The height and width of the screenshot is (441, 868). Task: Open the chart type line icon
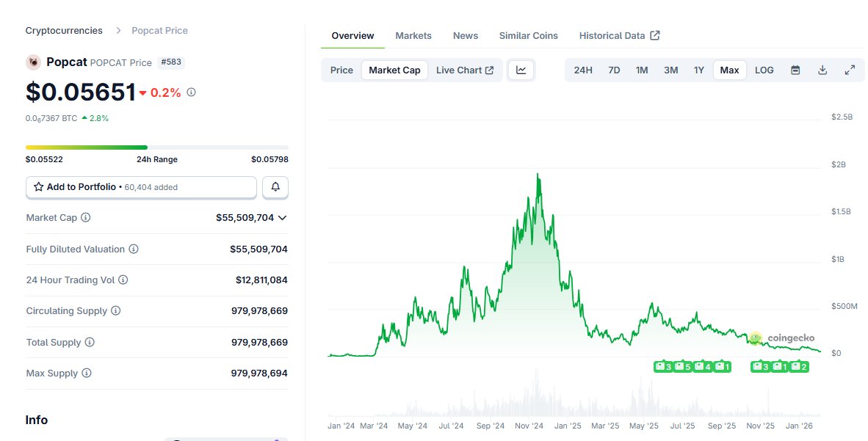[x=521, y=70]
